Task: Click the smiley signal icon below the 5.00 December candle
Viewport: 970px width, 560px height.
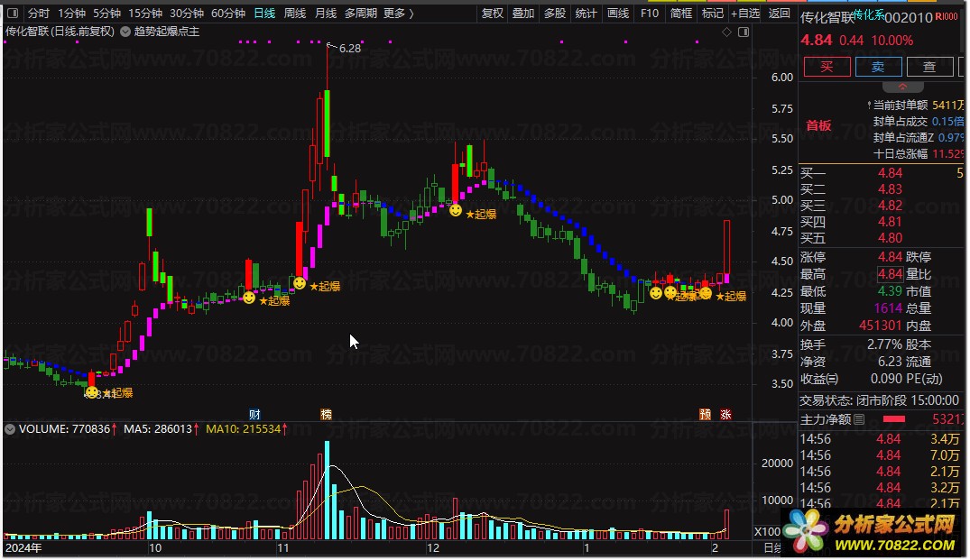Action: click(x=456, y=211)
